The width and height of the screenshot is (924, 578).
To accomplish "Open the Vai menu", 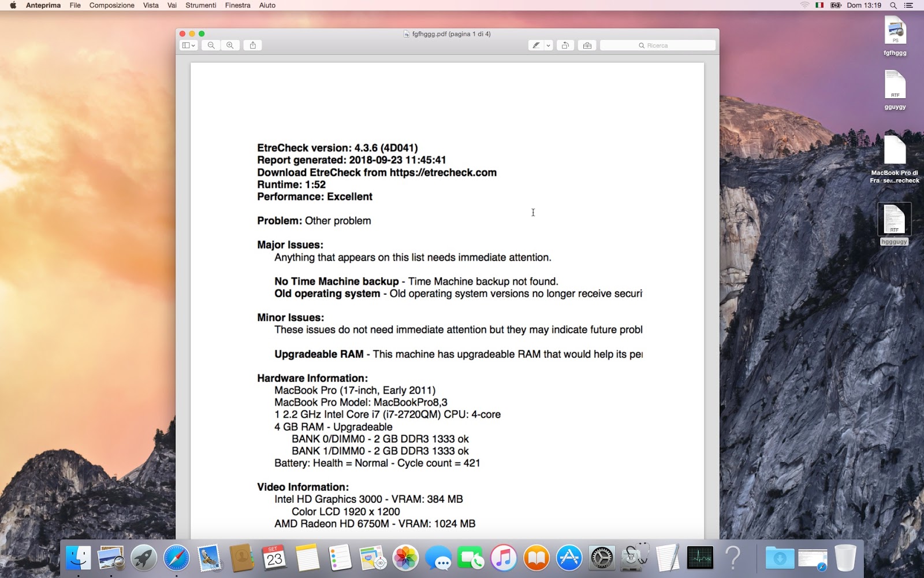I will [x=172, y=5].
